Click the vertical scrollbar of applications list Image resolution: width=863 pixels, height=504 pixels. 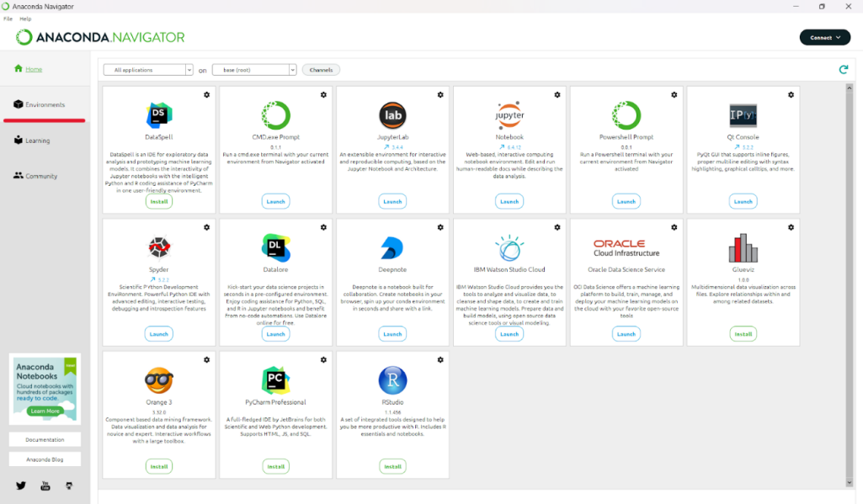coord(850,285)
